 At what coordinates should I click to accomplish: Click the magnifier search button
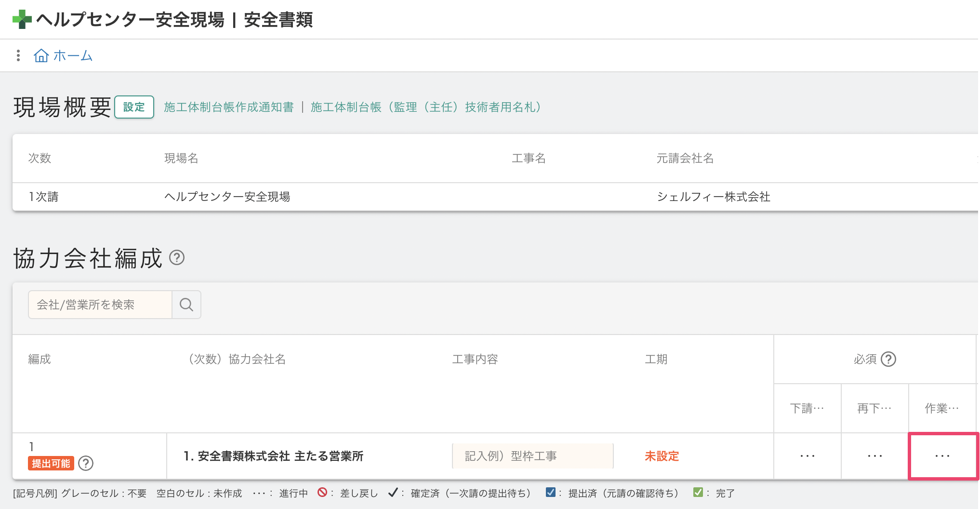186,305
